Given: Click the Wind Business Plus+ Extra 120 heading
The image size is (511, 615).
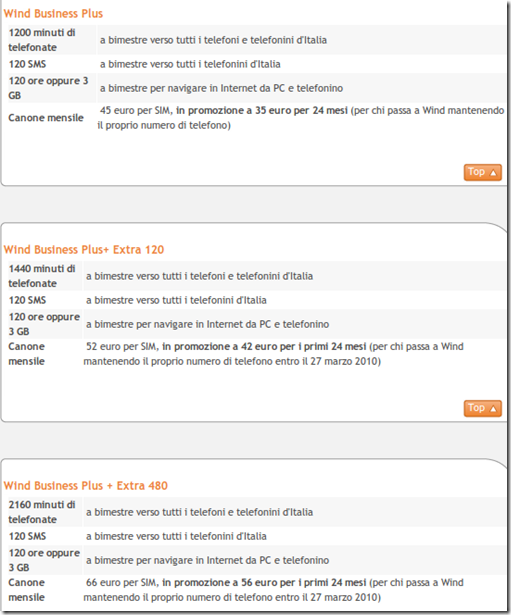Looking at the screenshot, I should pyautogui.click(x=84, y=250).
